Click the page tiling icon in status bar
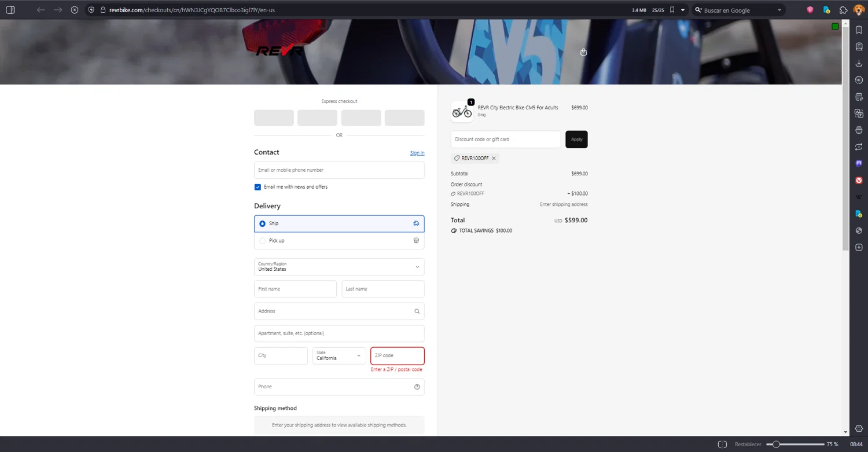The image size is (868, 452). tap(722, 444)
